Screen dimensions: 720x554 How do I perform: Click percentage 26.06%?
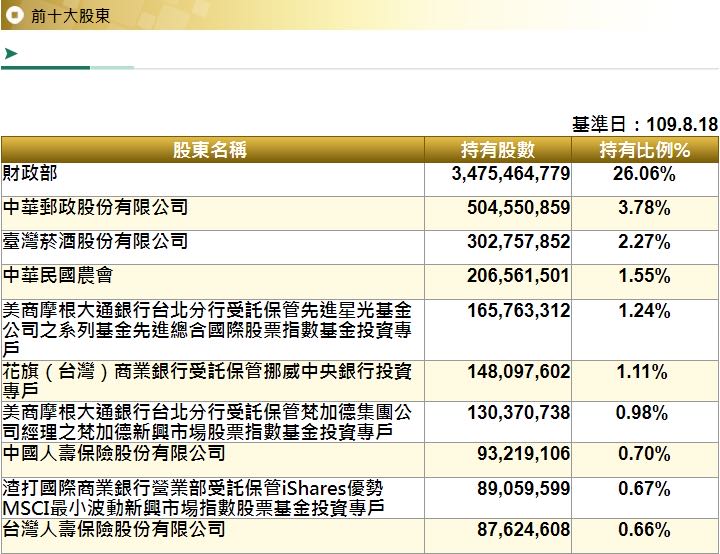644,174
